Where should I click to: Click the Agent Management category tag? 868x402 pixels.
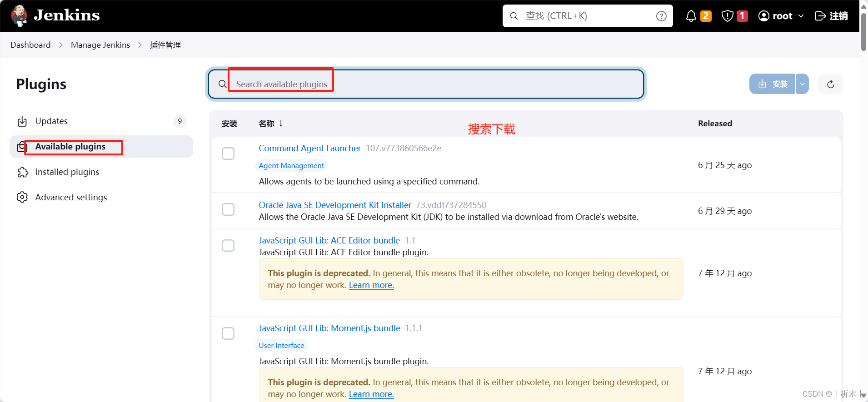[x=291, y=166]
